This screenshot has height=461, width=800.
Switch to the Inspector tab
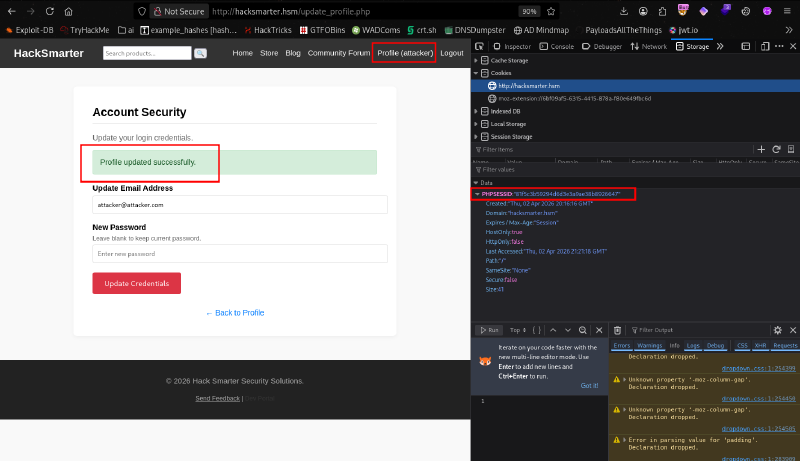point(512,46)
